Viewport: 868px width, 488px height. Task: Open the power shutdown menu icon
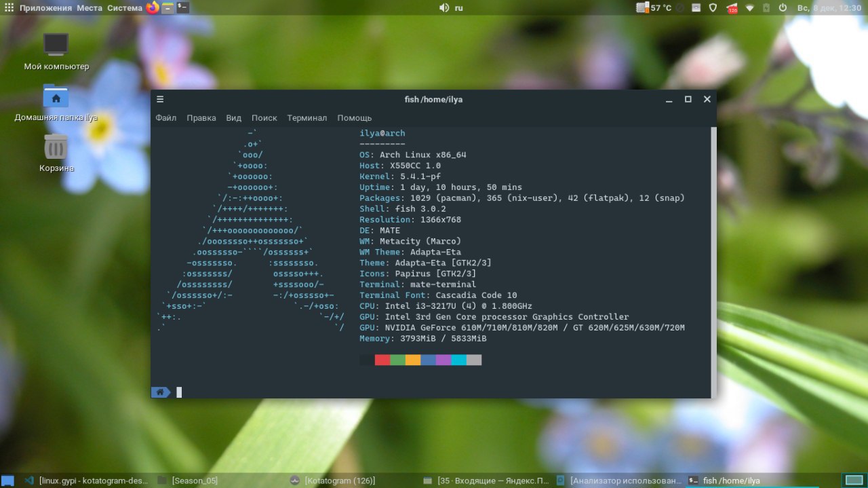click(x=783, y=7)
